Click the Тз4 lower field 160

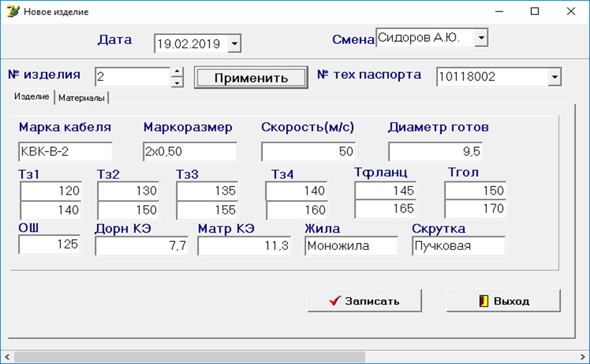coord(296,210)
